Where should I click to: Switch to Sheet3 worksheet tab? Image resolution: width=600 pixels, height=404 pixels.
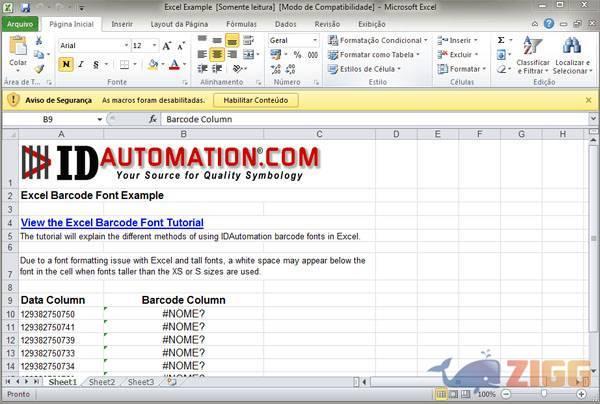tap(141, 382)
